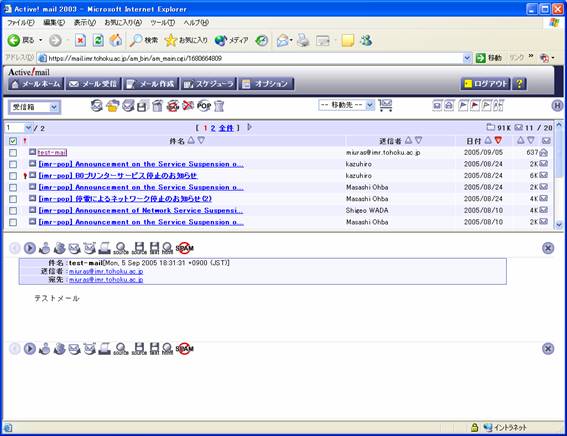Switch to the メール受信 tab
This screenshot has height=436, width=567.
point(94,84)
